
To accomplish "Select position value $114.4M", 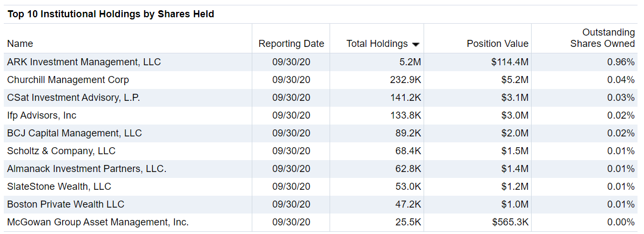I will pos(509,63).
